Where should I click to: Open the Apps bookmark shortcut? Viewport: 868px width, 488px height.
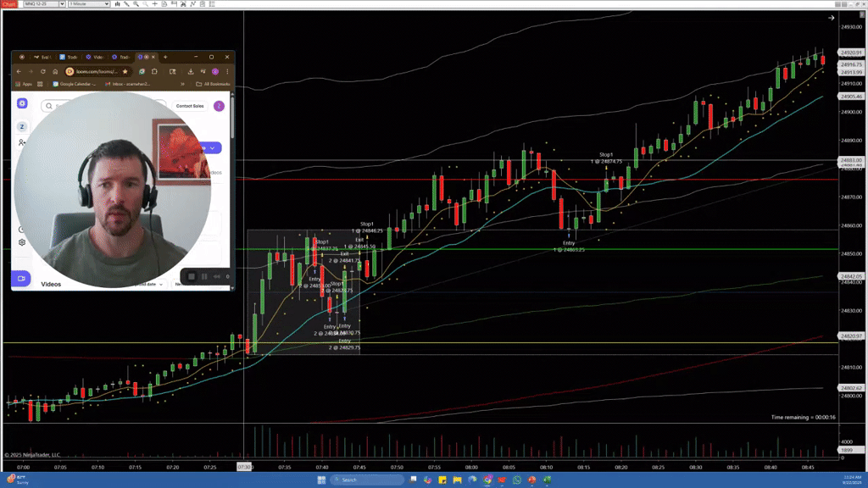point(24,84)
